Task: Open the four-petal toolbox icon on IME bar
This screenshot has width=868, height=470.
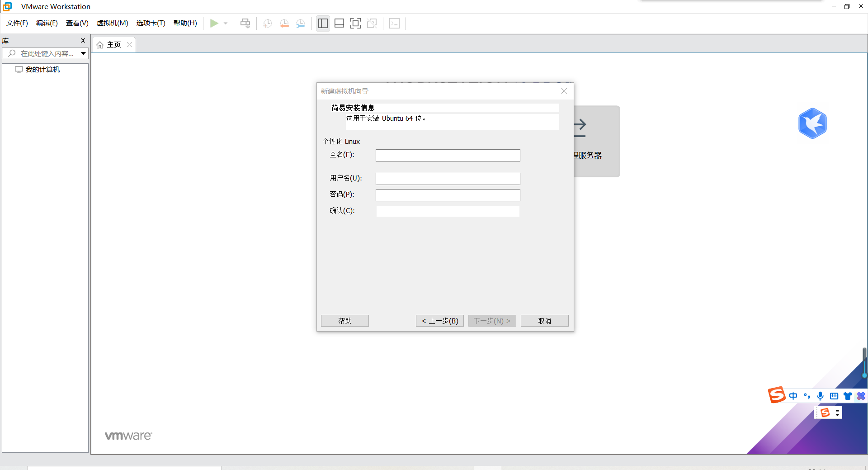Action: click(861, 396)
